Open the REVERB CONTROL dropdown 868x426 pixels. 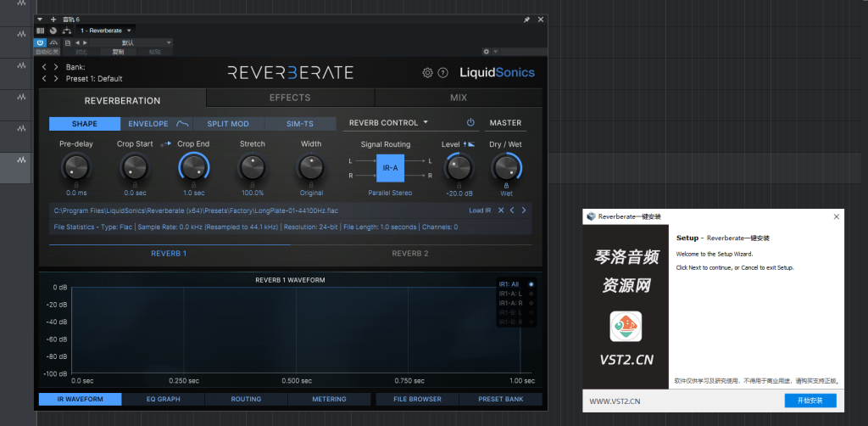pyautogui.click(x=388, y=123)
